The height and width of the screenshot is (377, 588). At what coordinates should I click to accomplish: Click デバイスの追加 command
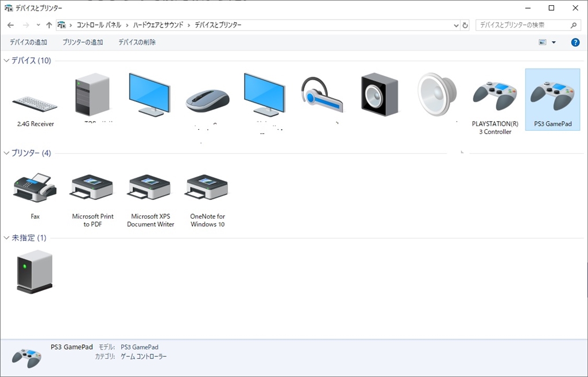(x=28, y=42)
